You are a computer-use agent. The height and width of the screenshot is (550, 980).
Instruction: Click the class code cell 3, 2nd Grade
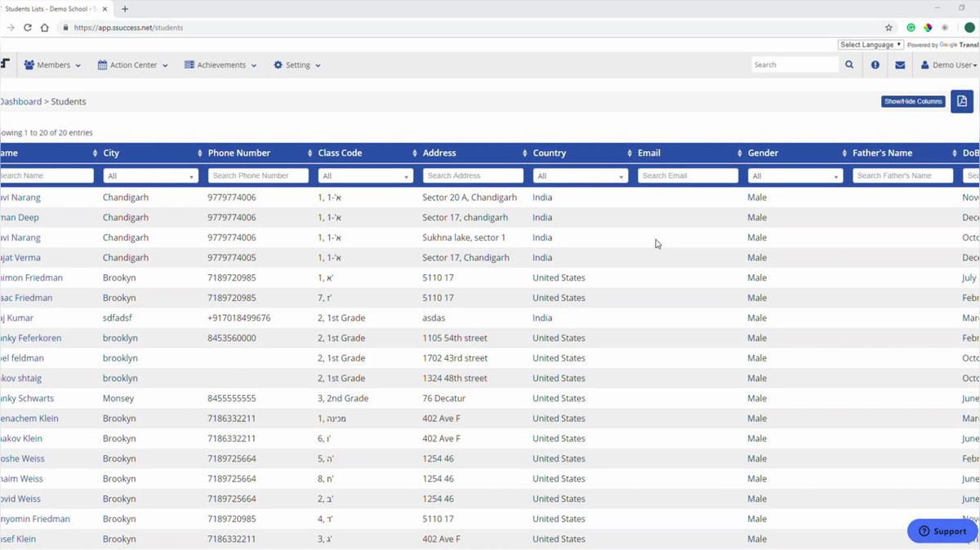[x=343, y=398]
